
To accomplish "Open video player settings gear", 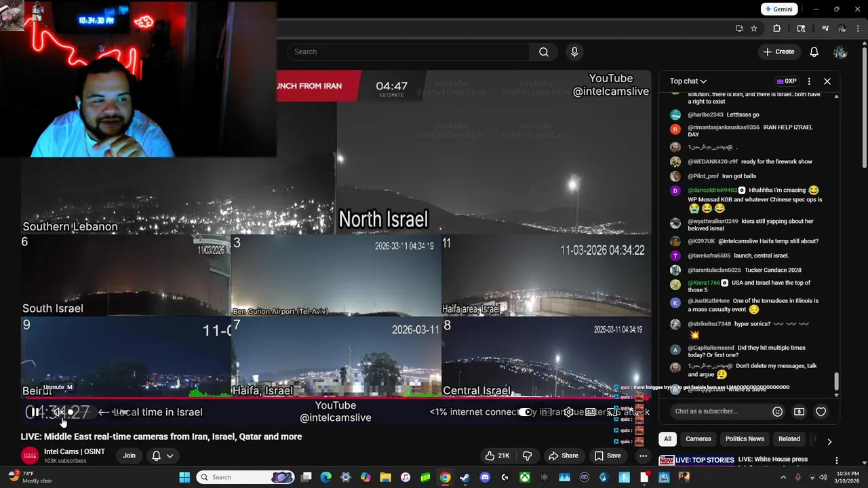I will click(568, 412).
